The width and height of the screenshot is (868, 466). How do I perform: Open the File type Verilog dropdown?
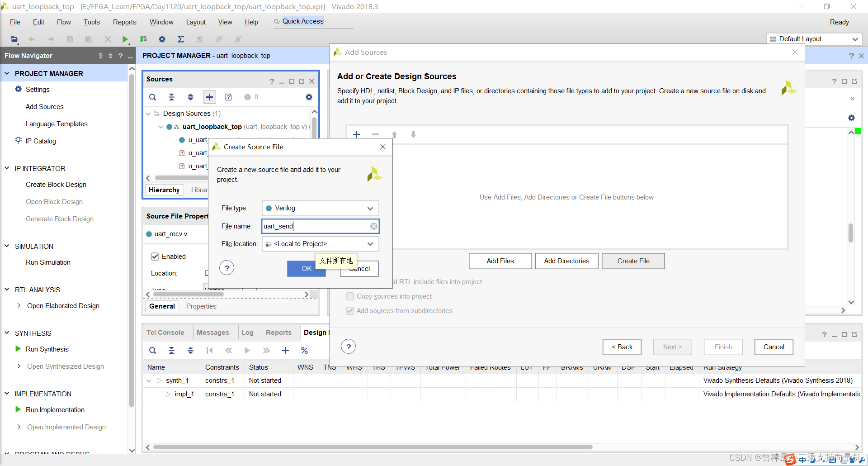coord(320,208)
